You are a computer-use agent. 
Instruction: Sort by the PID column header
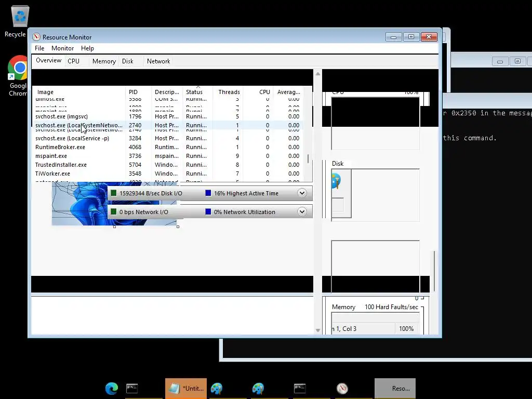tap(138, 92)
